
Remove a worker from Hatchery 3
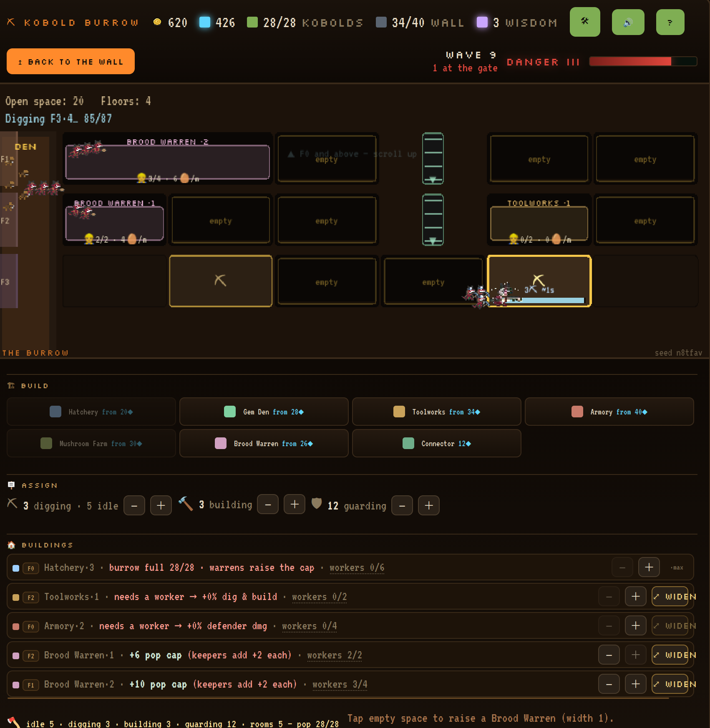coord(622,567)
